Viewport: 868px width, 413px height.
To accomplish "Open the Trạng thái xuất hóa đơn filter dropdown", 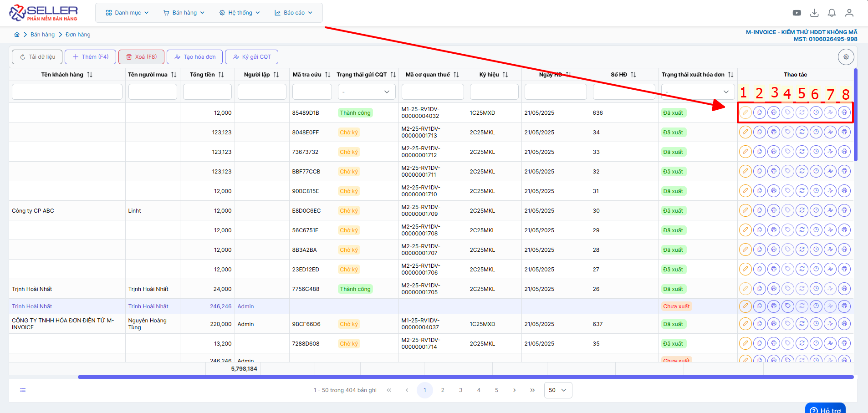I will pos(698,92).
